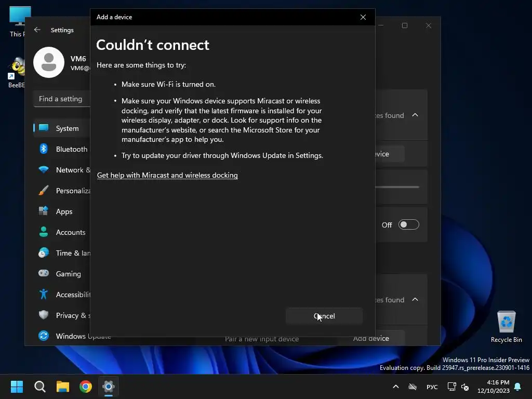The width and height of the screenshot is (532, 399).
Task: Click the muted volume tray icon
Action: click(x=465, y=387)
